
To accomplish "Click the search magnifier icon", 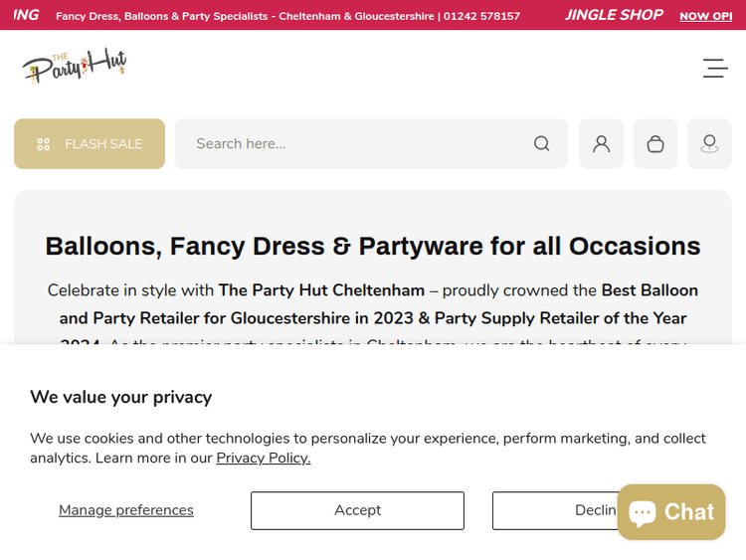I will pos(541,144).
